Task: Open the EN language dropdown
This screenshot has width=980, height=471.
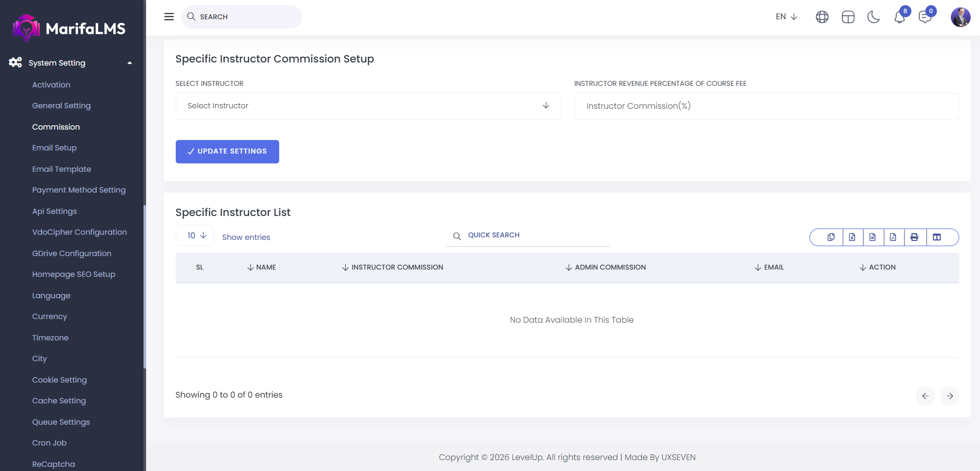Action: click(x=786, y=17)
